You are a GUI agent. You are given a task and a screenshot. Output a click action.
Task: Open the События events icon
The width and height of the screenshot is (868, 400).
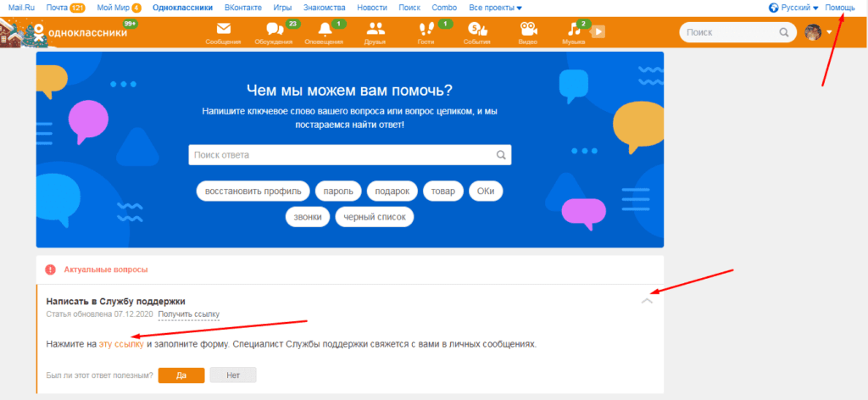point(476,32)
